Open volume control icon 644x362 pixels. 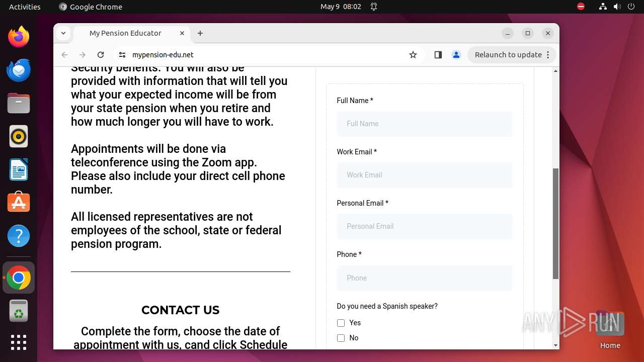click(617, 7)
